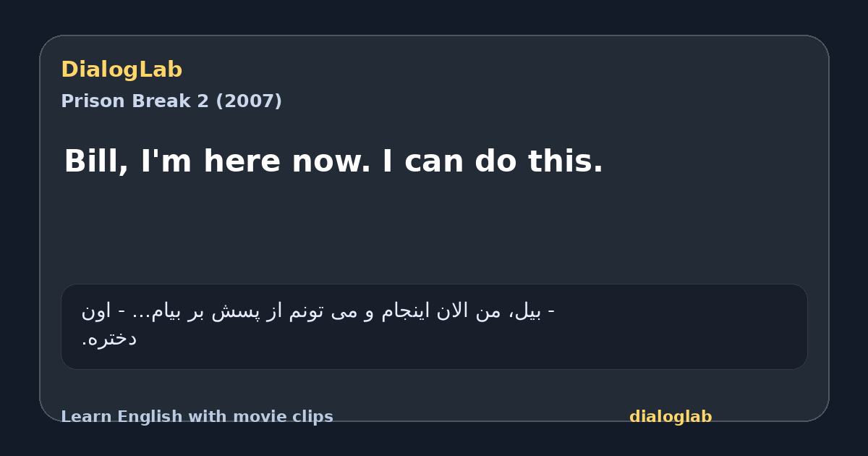The image size is (868, 456).
Task: Select the Persian translation box
Action: (x=434, y=326)
